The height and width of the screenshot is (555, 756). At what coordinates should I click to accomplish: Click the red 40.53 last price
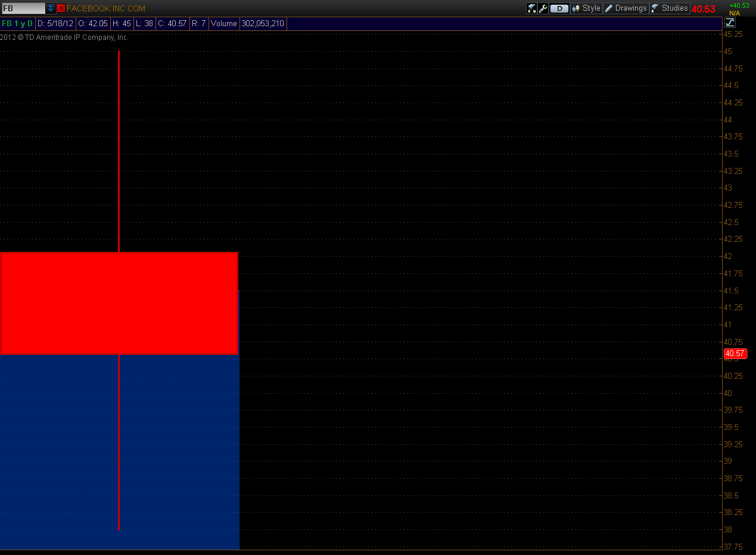(703, 9)
